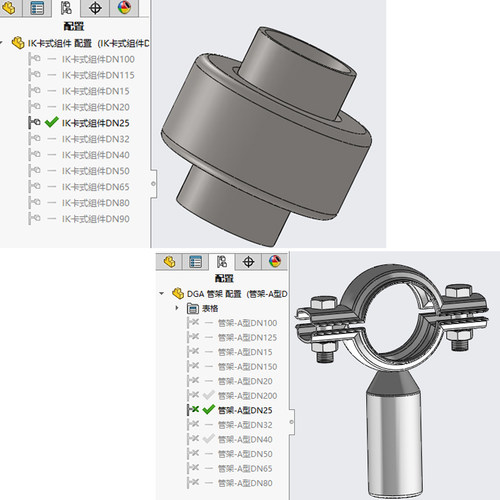The image size is (500, 500).
Task: Select configuration IK-卡式组件DN20
Action: pos(95,107)
